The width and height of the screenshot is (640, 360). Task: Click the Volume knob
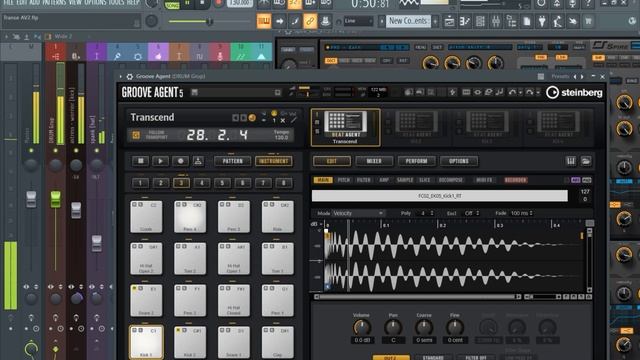tap(362, 327)
